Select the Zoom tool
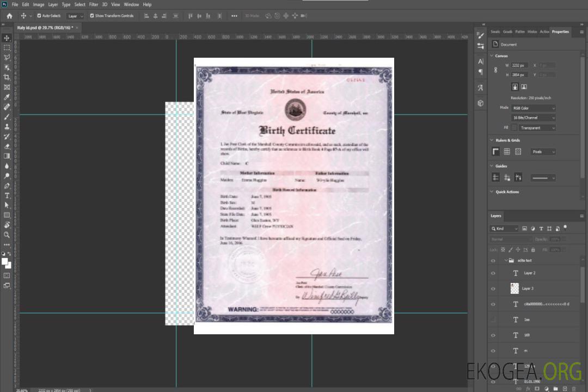588x392 pixels. coord(7,235)
